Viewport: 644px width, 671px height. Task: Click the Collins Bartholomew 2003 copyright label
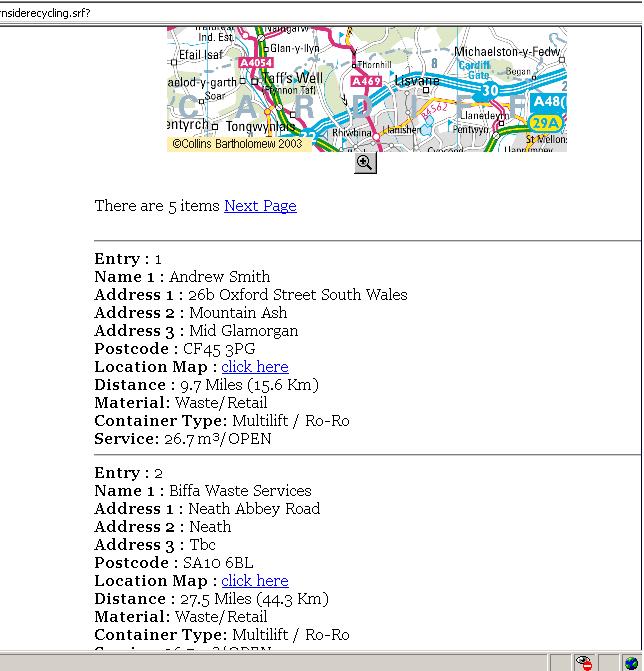click(x=237, y=144)
